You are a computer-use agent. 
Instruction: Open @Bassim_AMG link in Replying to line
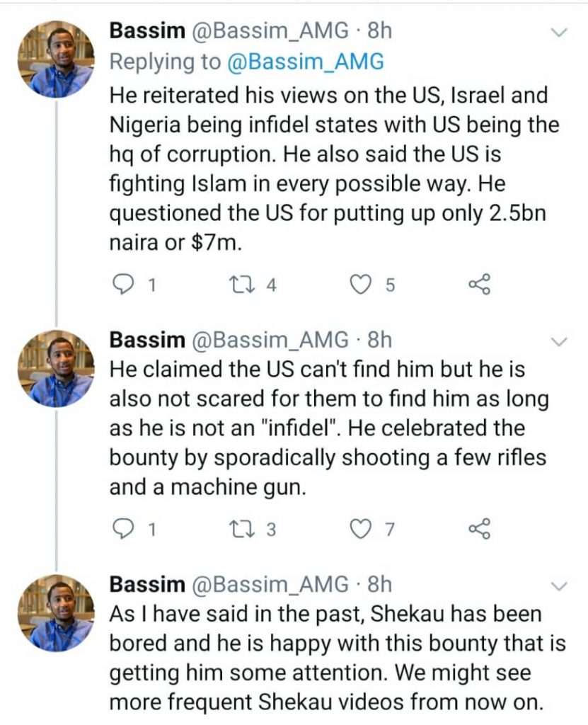tap(306, 62)
